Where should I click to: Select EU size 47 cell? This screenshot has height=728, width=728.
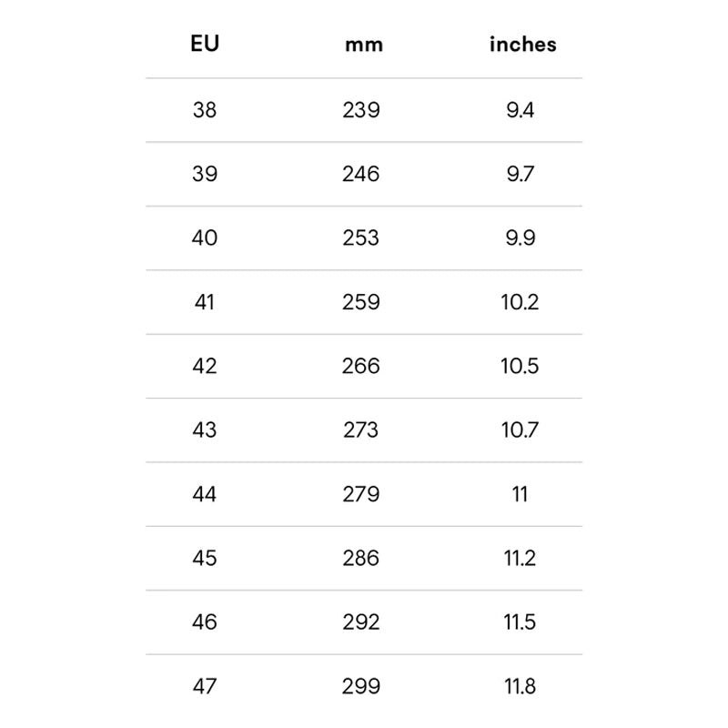tap(205, 686)
